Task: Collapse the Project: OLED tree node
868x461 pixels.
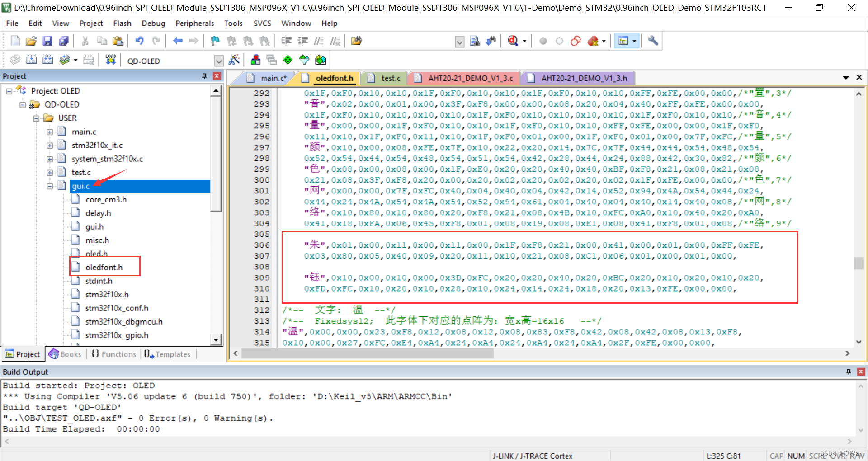Action: (x=9, y=91)
